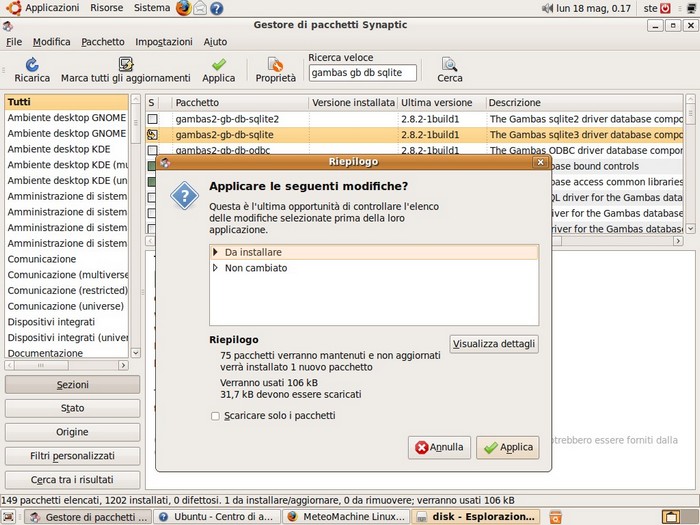Click the Annulla button in the dialog
The height and width of the screenshot is (525, 700).
tap(439, 447)
